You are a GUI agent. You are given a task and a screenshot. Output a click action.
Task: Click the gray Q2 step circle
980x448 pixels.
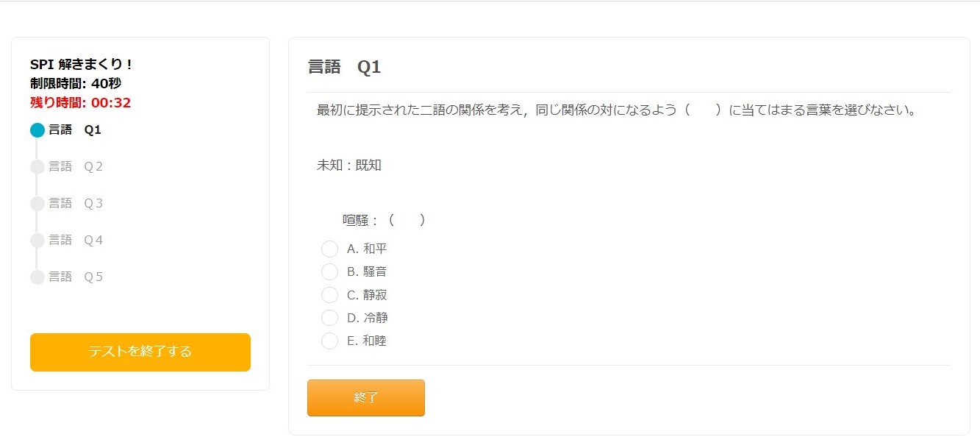pyautogui.click(x=37, y=167)
